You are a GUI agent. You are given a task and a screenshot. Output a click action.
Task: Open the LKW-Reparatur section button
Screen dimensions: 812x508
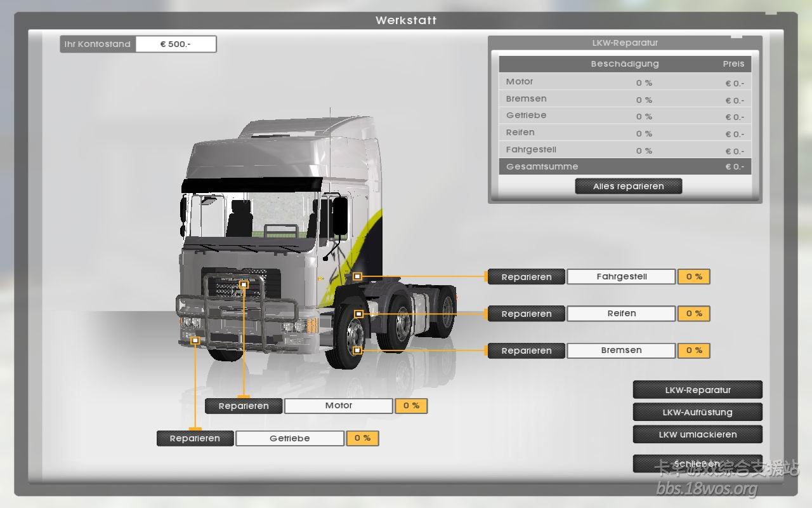coord(697,390)
